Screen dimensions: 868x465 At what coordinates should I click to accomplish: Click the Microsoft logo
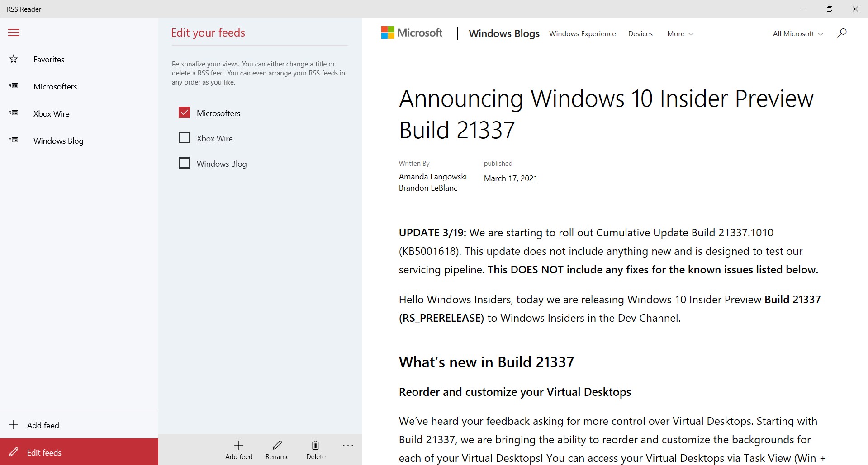coord(412,33)
